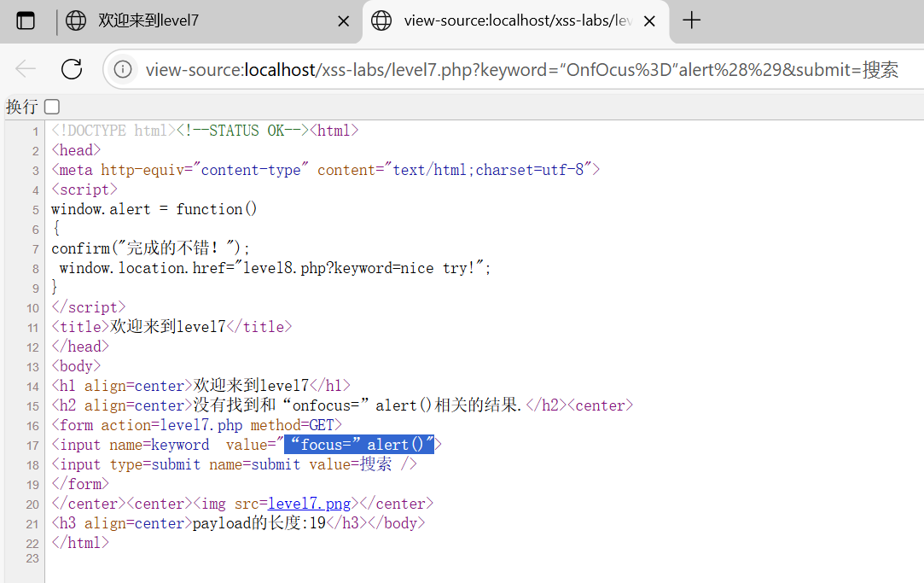The width and height of the screenshot is (924, 583).
Task: Open a new tab with the plus button
Action: 691,20
